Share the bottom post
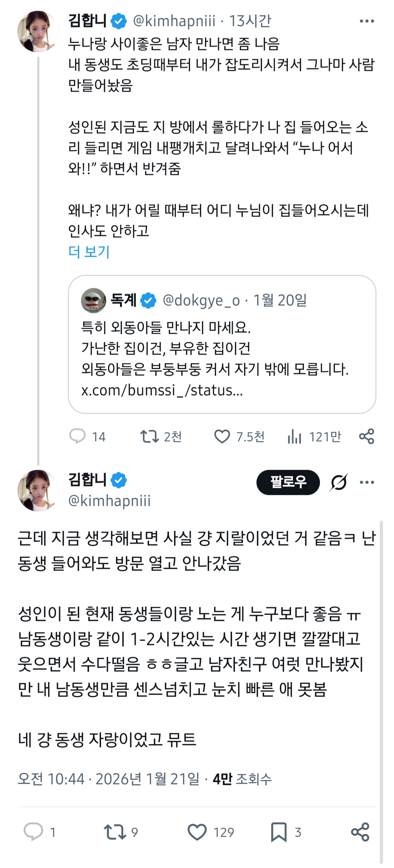The image size is (394, 868). click(360, 831)
